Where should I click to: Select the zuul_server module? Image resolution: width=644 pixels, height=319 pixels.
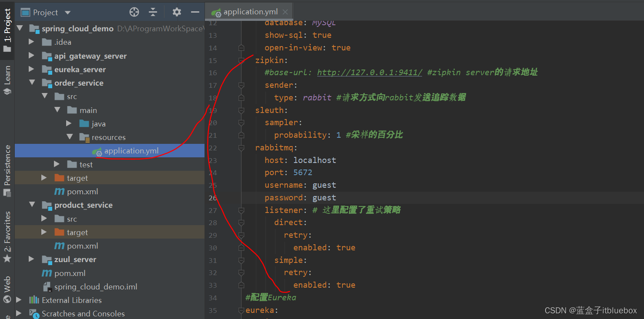click(75, 259)
